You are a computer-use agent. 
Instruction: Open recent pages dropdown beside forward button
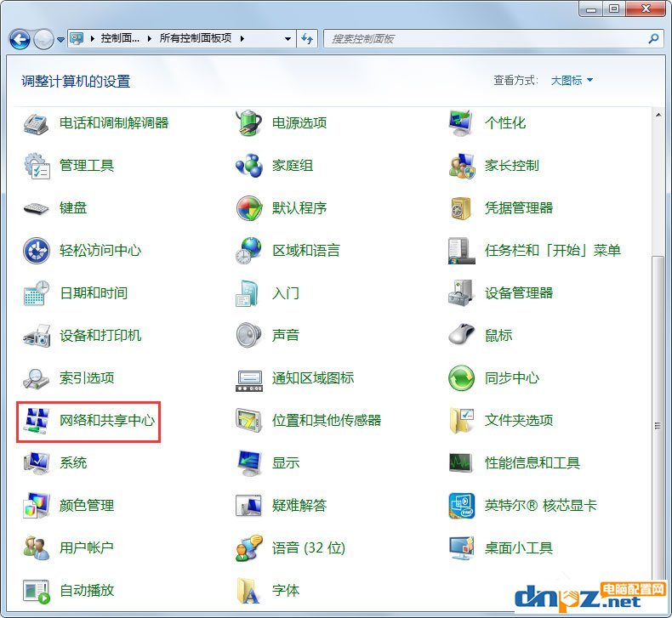60,39
